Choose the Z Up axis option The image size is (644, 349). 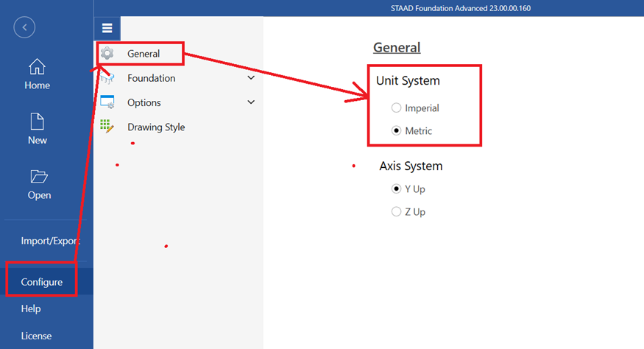point(397,212)
